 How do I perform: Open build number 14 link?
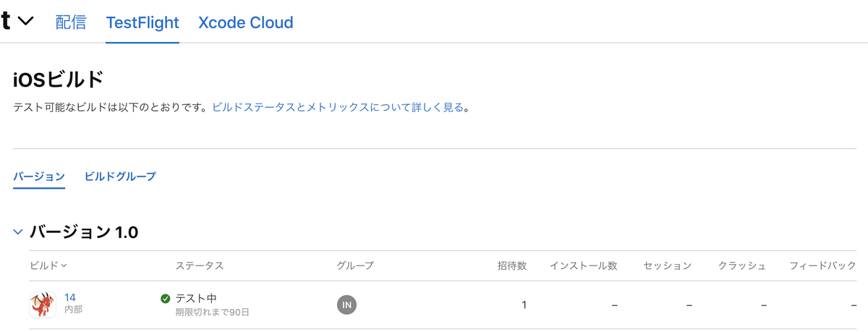pyautogui.click(x=70, y=297)
